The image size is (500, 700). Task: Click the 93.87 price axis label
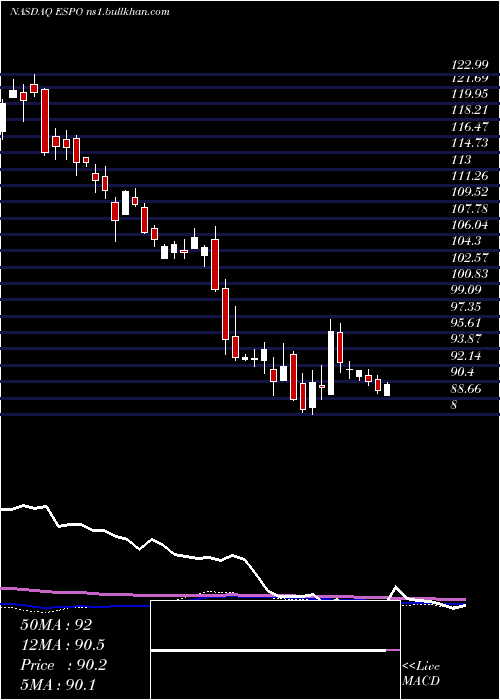click(467, 339)
